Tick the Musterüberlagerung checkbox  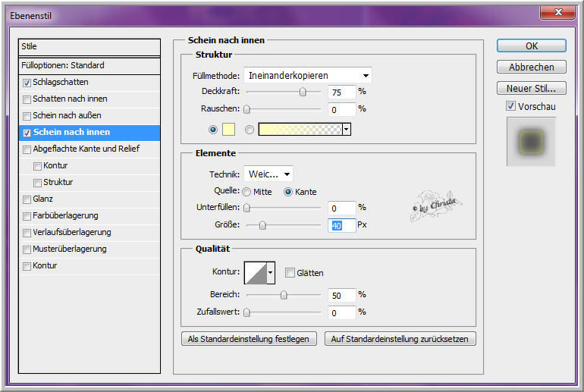pyautogui.click(x=27, y=249)
